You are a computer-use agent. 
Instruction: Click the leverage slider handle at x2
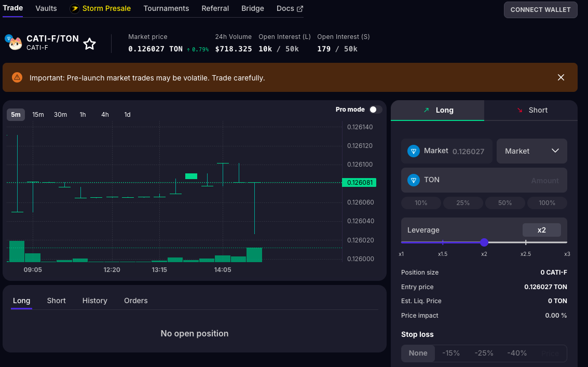pyautogui.click(x=484, y=242)
